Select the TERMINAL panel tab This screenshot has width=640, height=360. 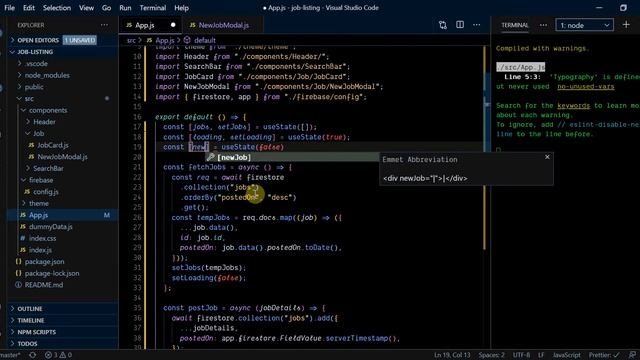pyautogui.click(x=515, y=25)
